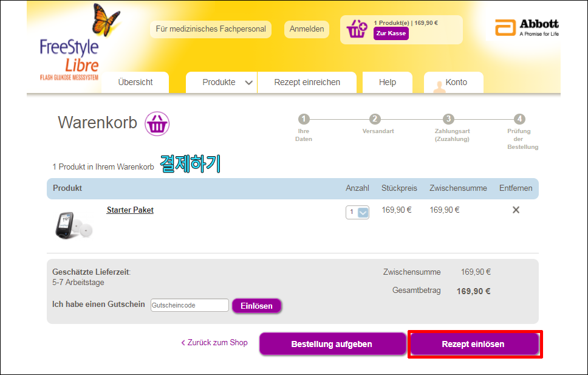588x375 pixels.
Task: Click the shopping basket icon in header
Action: click(x=356, y=29)
